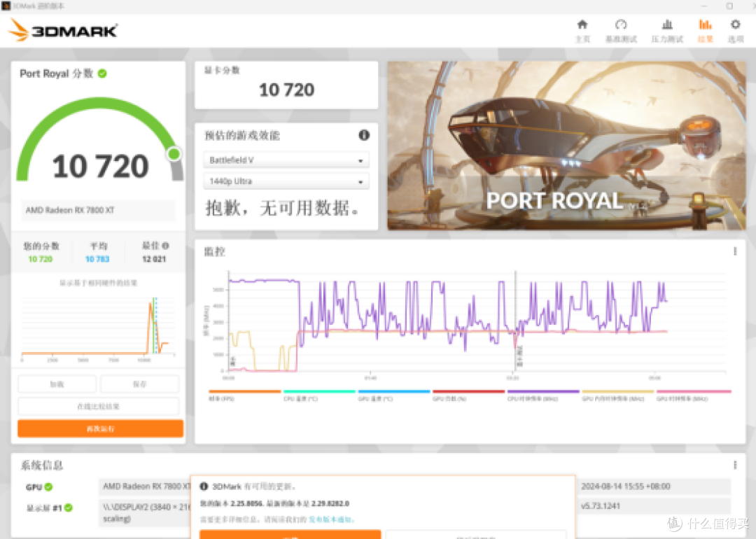Click your score value 10 720 in green

click(x=41, y=259)
